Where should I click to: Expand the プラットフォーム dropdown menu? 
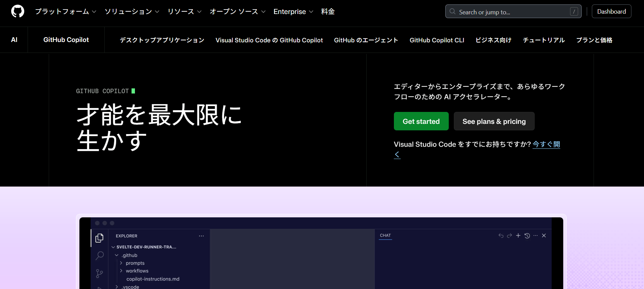pos(65,12)
